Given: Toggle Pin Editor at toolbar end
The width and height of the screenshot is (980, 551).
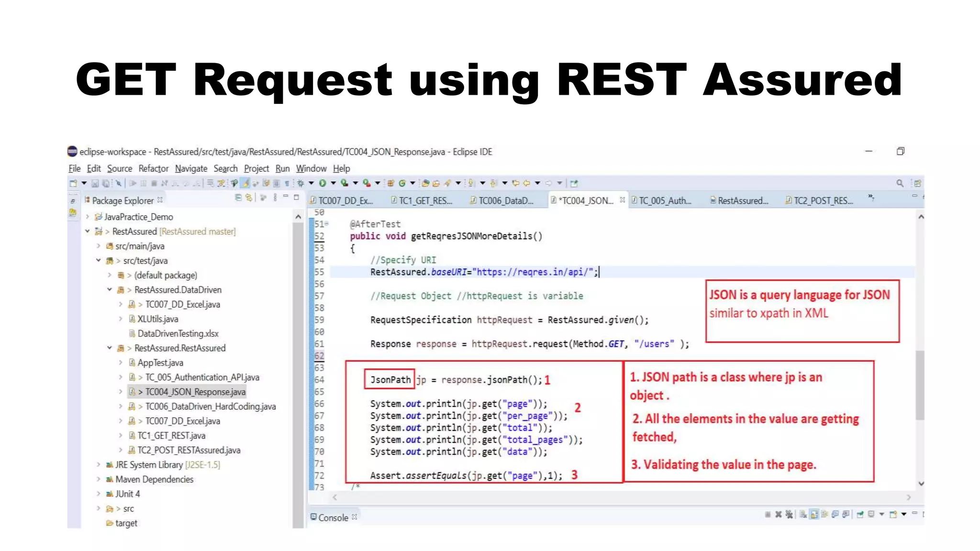Looking at the screenshot, I should pos(574,183).
